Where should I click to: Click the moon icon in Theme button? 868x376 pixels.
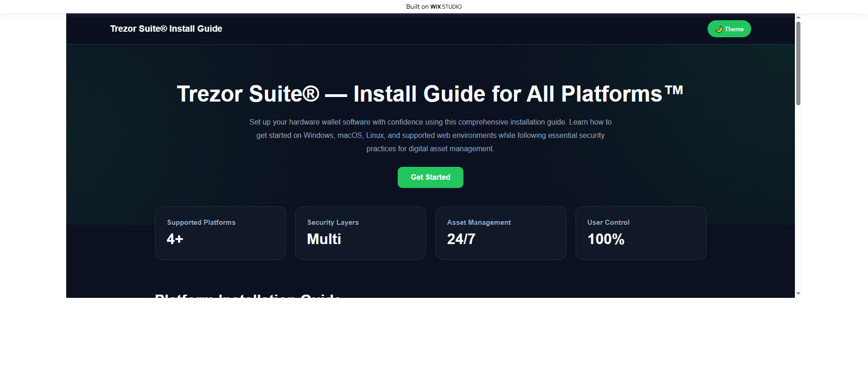[x=719, y=29]
